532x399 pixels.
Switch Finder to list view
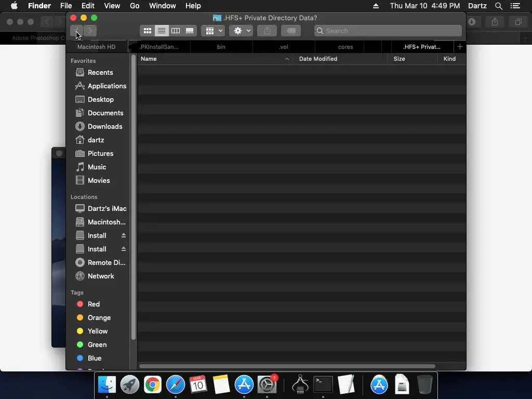(x=162, y=31)
